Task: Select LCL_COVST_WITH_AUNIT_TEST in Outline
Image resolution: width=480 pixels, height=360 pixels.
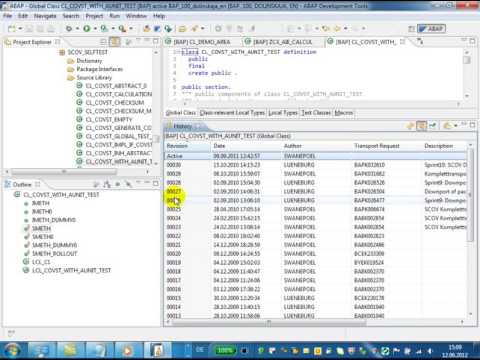Action: click(71, 270)
